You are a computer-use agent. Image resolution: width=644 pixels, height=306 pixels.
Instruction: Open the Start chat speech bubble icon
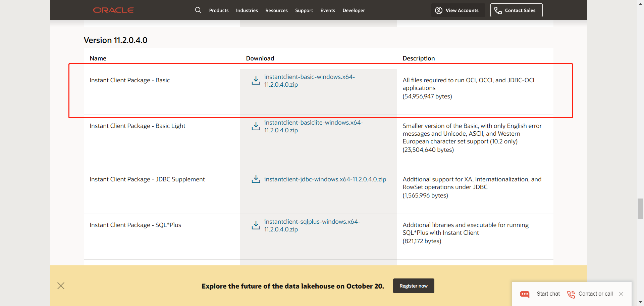pos(525,294)
